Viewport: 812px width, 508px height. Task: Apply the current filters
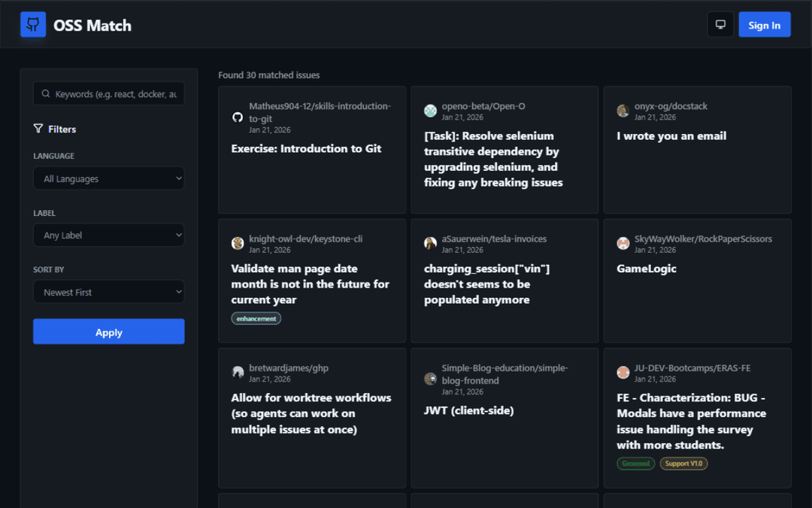pyautogui.click(x=108, y=332)
